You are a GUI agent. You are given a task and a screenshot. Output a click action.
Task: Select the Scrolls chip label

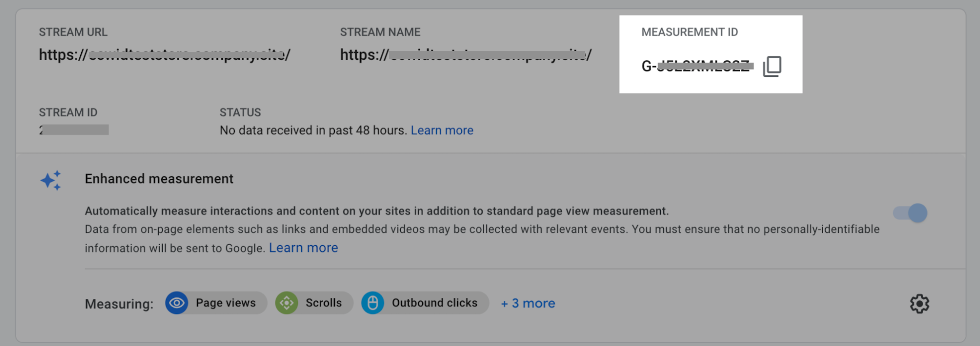click(x=323, y=303)
